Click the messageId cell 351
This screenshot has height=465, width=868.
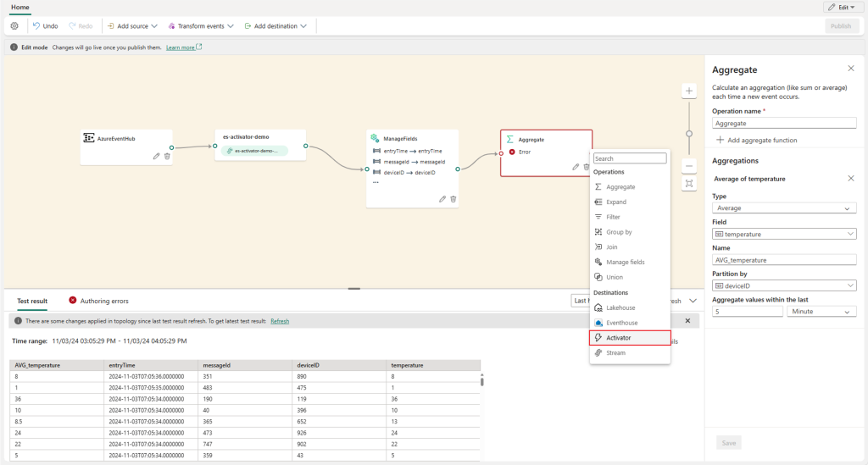(245, 377)
